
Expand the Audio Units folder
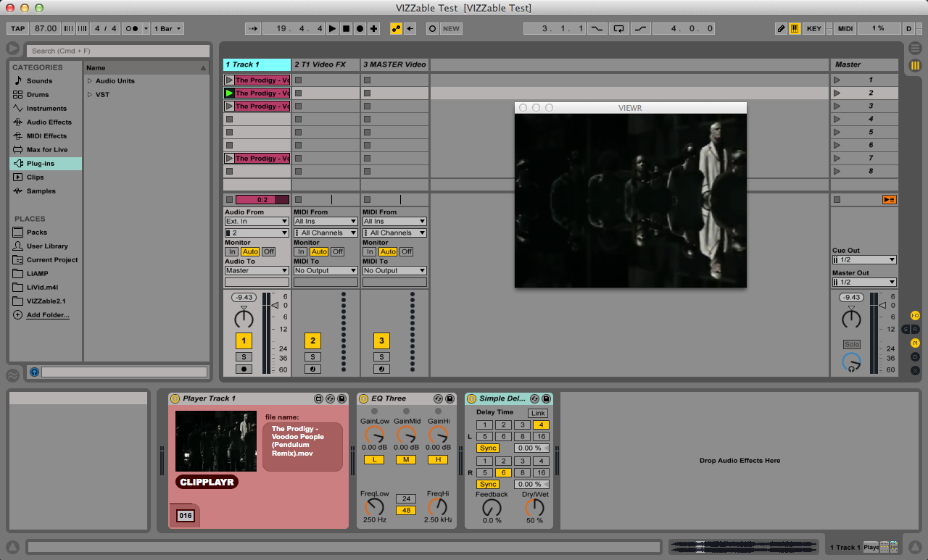click(90, 80)
